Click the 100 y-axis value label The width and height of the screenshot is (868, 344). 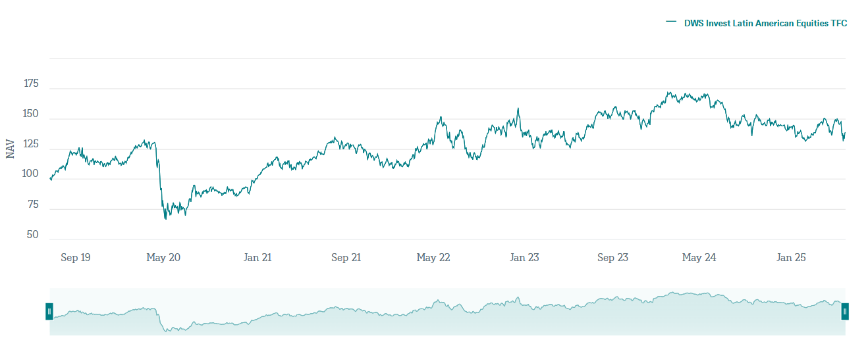tap(31, 174)
